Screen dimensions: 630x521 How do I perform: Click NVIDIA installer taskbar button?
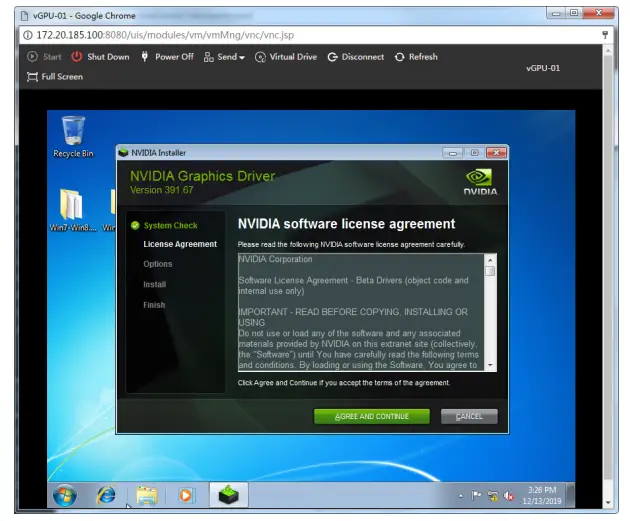[x=229, y=495]
